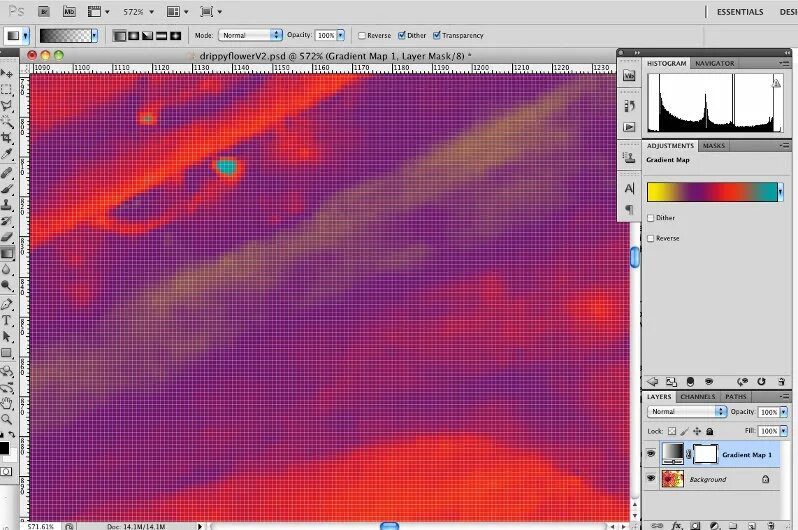Open layer Opacity slider arrow
The image size is (798, 530).
click(783, 412)
